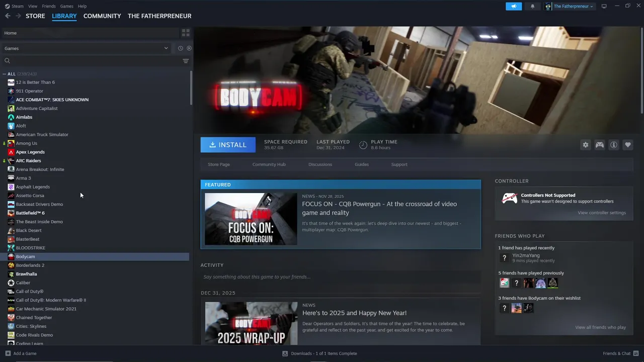Click Add a Game button
Viewport: 644px width, 362px height.
[x=21, y=353]
